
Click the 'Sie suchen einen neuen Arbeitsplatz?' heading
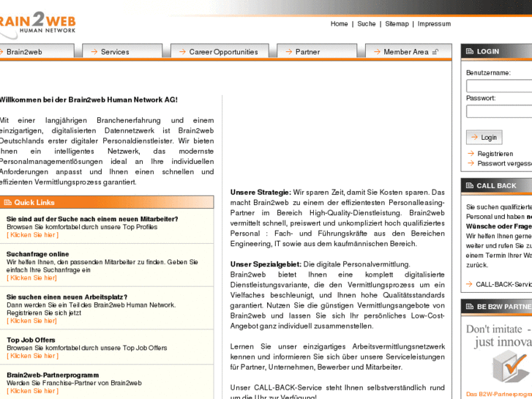coord(67,297)
